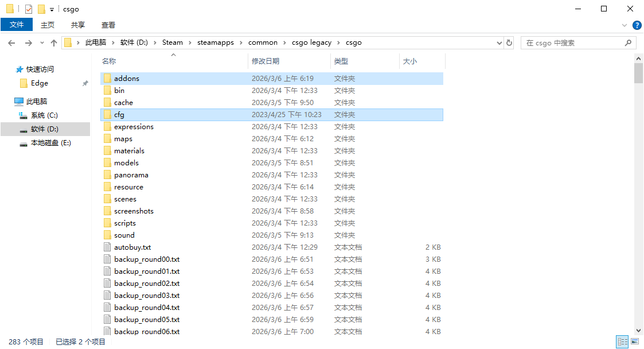Click 此电脑 in the address bar
The image size is (644, 349).
[96, 42]
